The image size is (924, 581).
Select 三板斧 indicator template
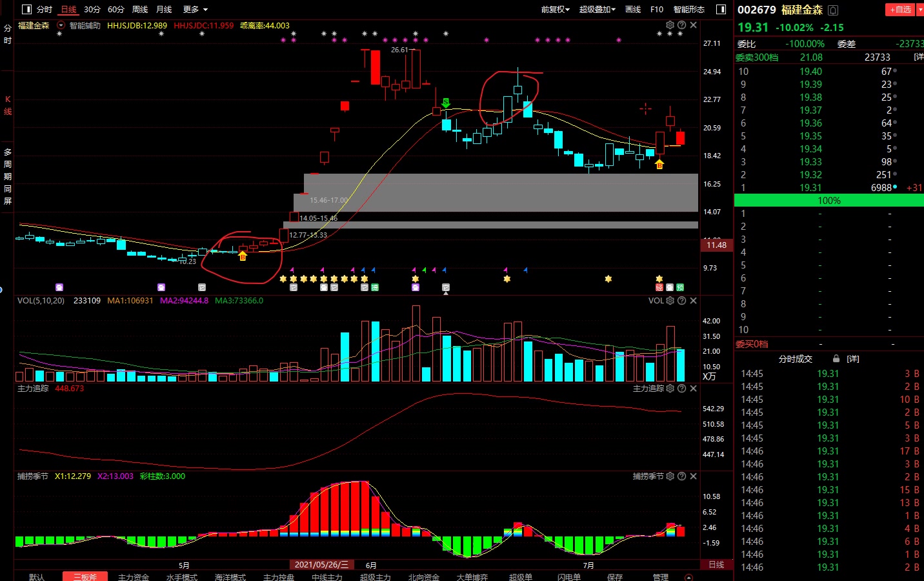click(x=85, y=577)
